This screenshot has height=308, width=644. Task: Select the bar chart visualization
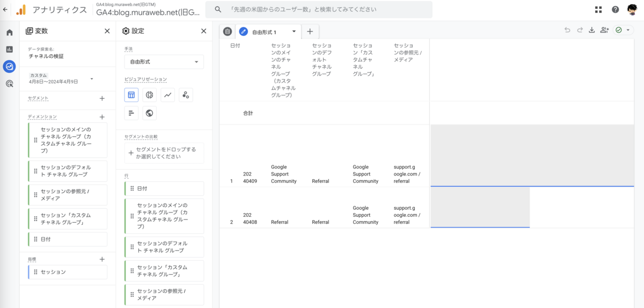[x=131, y=113]
